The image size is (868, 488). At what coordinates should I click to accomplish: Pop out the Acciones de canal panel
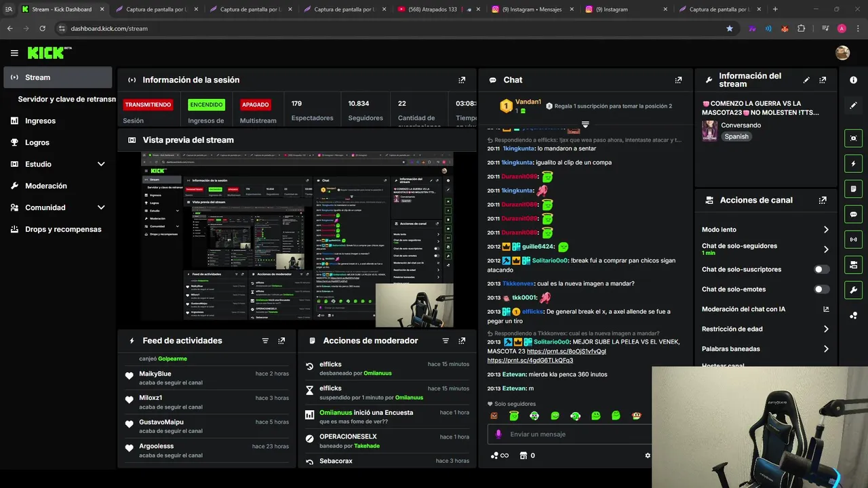click(x=823, y=201)
